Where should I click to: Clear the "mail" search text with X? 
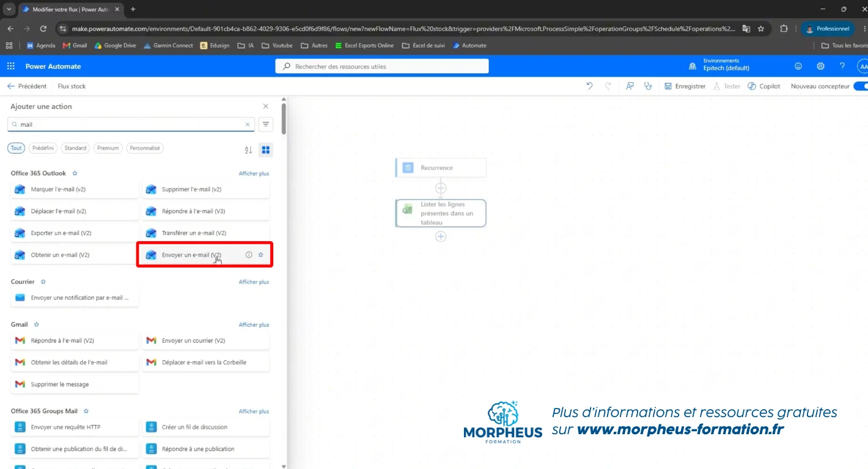[248, 125]
